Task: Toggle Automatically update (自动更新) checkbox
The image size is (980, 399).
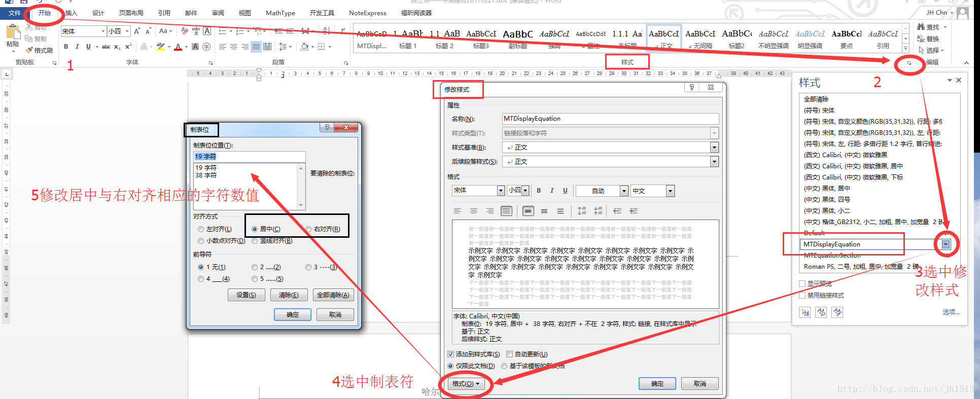Action: click(510, 354)
